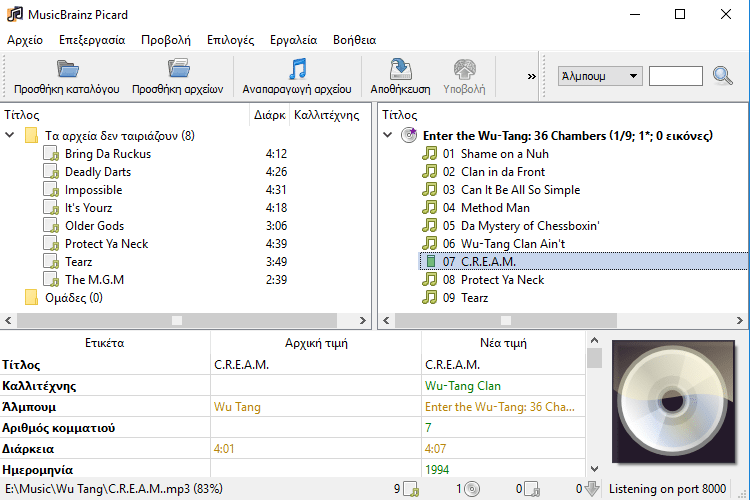Click the original album value 'Wu Tang'

click(237, 407)
